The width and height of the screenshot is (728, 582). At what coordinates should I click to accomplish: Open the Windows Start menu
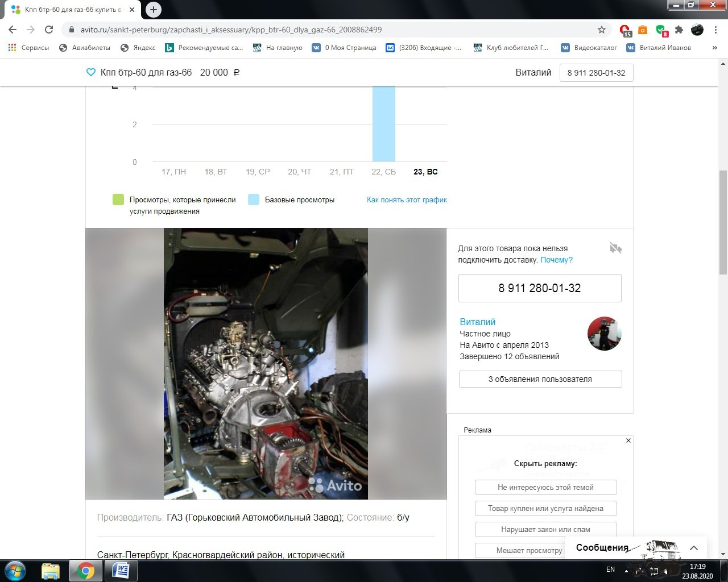tap(15, 570)
